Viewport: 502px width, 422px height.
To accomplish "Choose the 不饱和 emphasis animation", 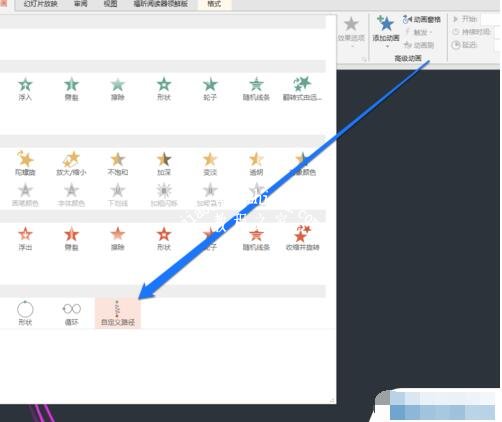I will coord(117,163).
